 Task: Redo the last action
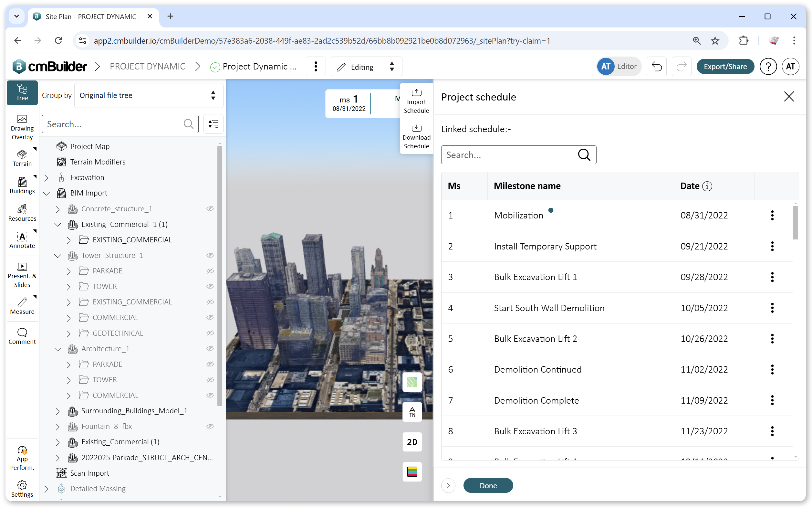(681, 67)
